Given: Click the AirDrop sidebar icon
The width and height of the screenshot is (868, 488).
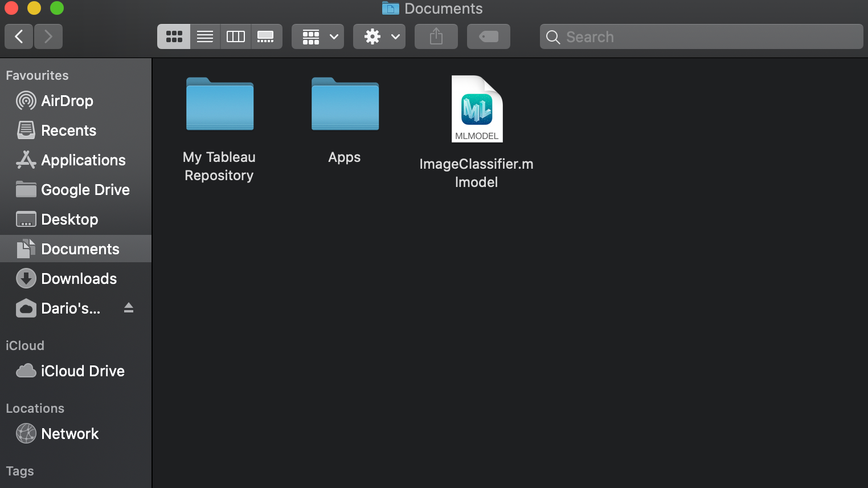Looking at the screenshot, I should coord(26,101).
